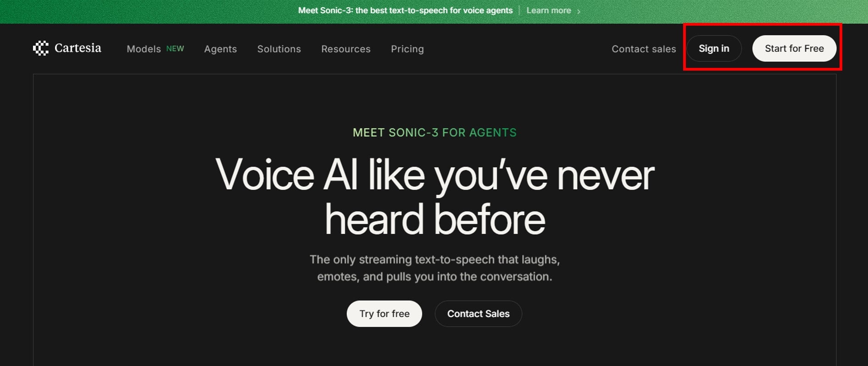Click the divider bar in the announcement banner
The width and height of the screenshot is (868, 366).
(519, 11)
